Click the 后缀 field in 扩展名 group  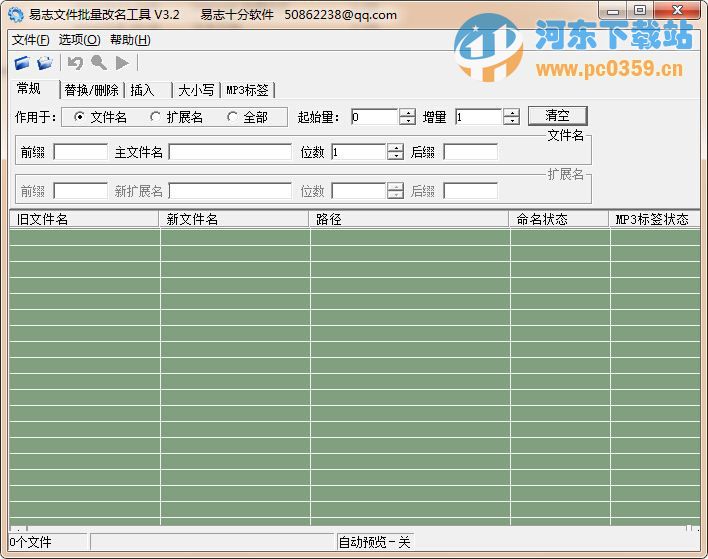[470, 191]
